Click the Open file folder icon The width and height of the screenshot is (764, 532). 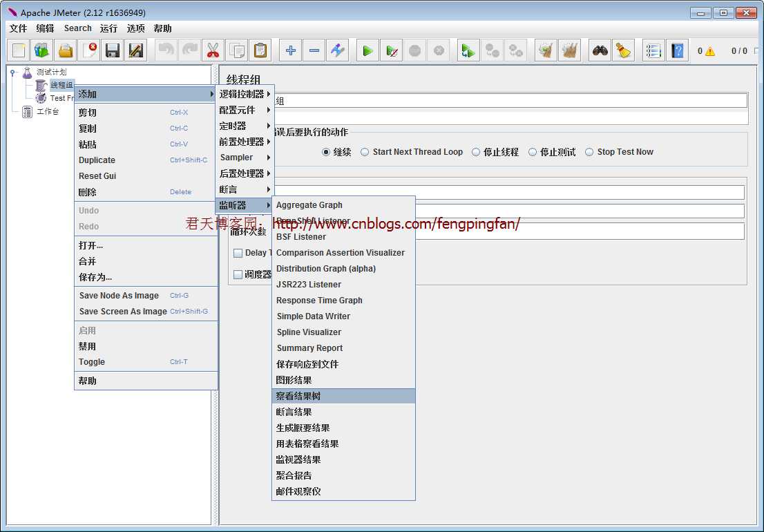coord(66,50)
